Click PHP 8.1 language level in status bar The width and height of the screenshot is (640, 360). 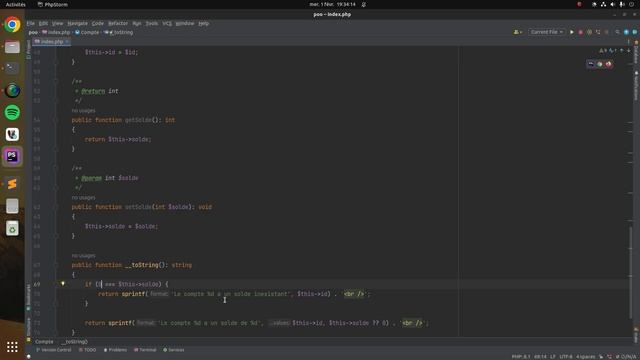[521, 357]
